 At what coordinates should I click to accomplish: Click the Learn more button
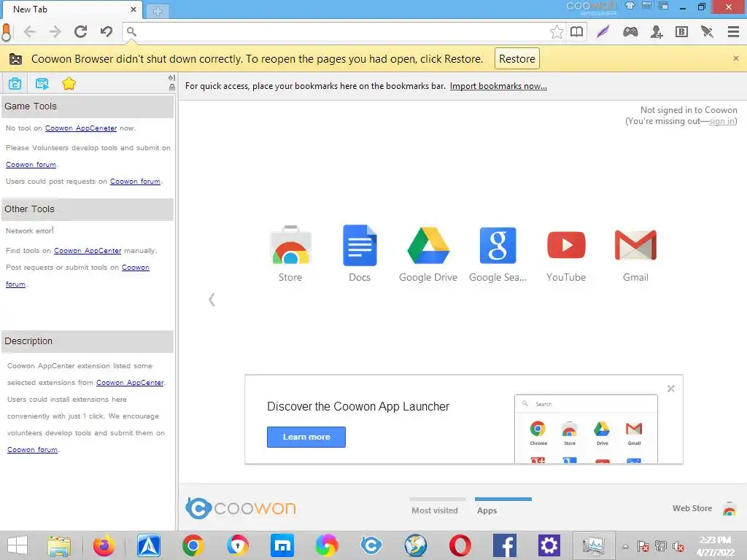click(306, 437)
